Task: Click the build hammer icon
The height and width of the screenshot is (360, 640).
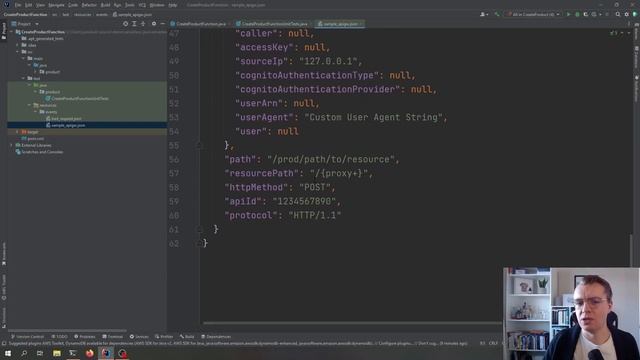Action: tap(497, 14)
